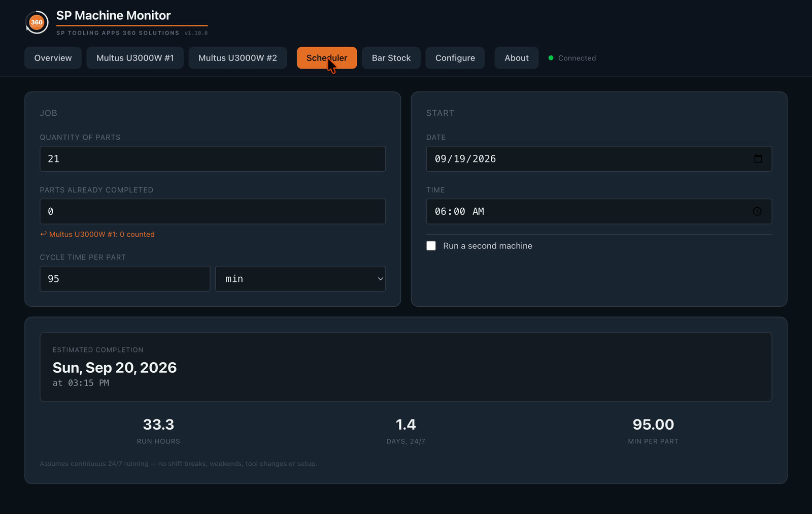Click the 1.4 days value
Image resolution: width=812 pixels, height=514 pixels.
(406, 425)
